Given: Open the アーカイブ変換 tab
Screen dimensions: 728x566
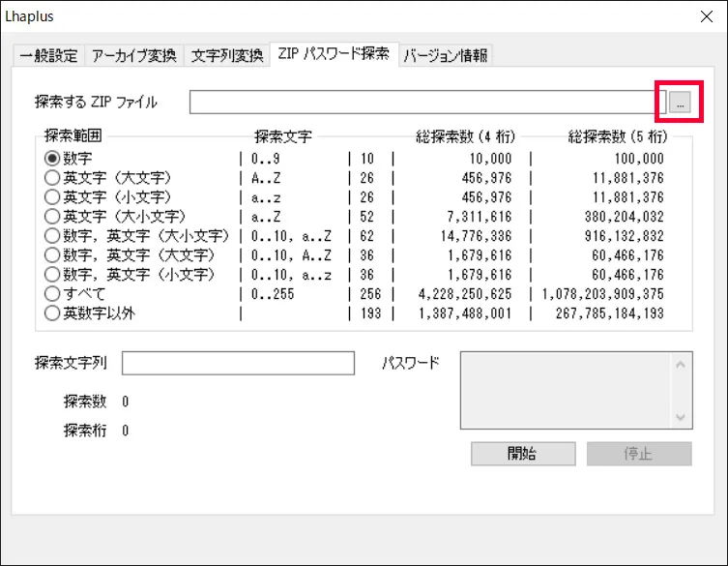Looking at the screenshot, I should pos(134,56).
